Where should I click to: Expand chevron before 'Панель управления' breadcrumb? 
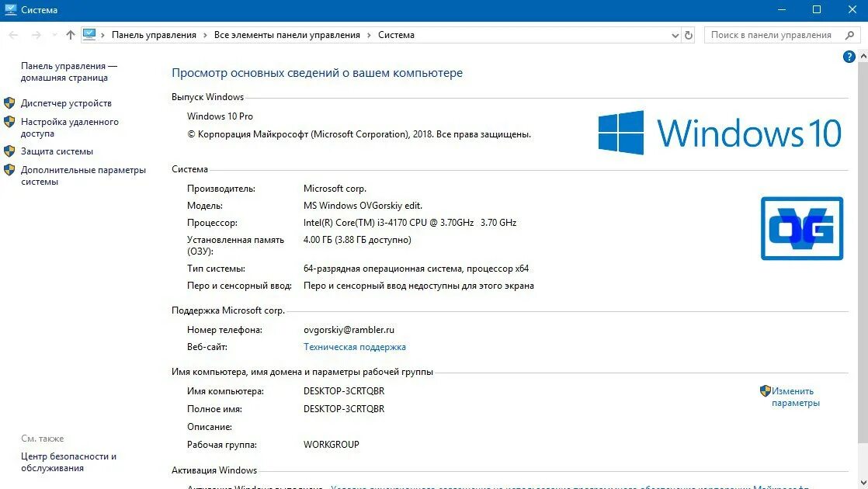pyautogui.click(x=102, y=35)
